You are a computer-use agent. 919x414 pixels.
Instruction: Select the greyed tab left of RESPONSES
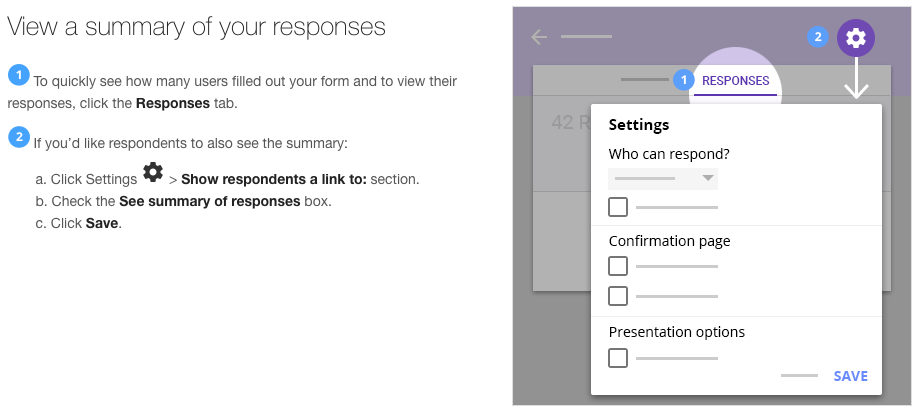point(645,79)
